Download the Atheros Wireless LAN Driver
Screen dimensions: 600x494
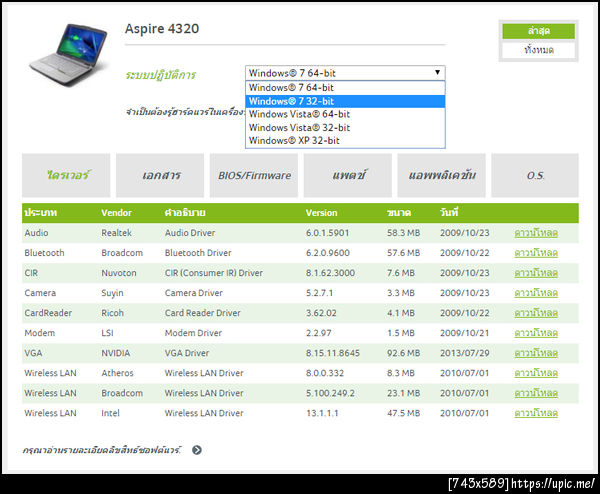(x=536, y=373)
